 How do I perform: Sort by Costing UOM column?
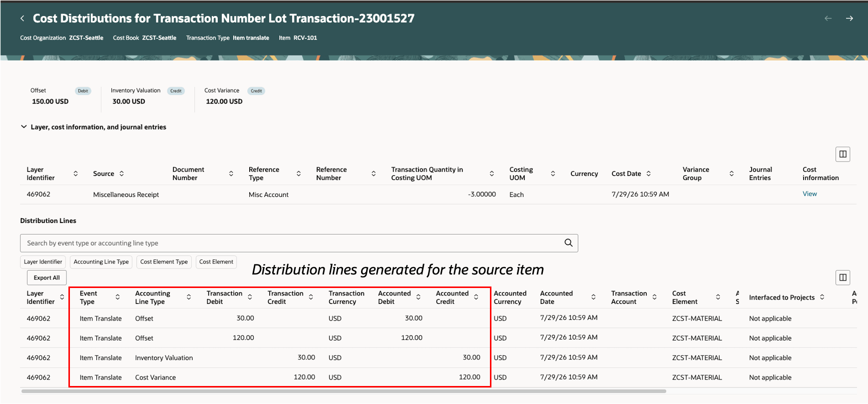tap(553, 173)
